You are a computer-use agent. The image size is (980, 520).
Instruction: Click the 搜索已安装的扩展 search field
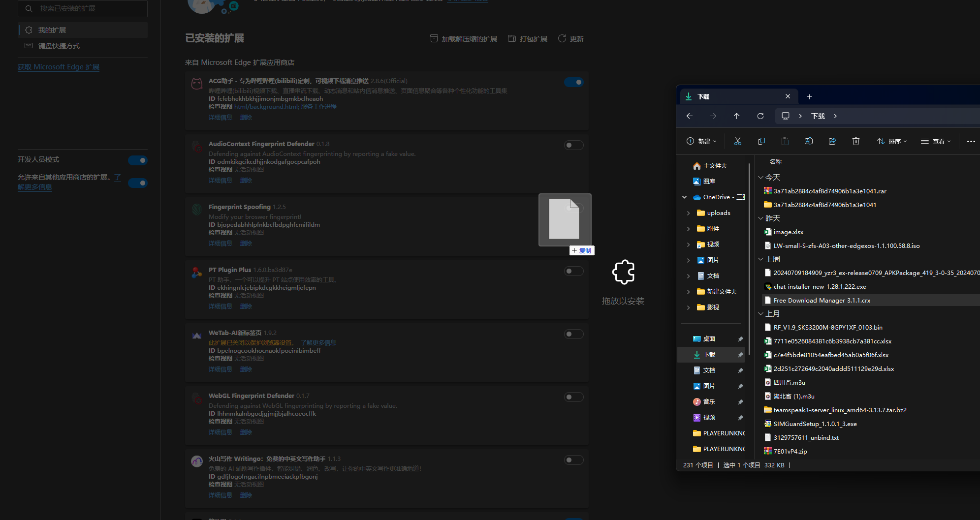click(83, 8)
